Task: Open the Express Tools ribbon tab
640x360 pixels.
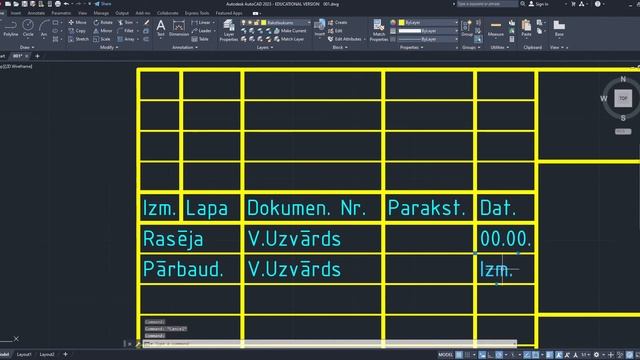Action: pos(197,13)
